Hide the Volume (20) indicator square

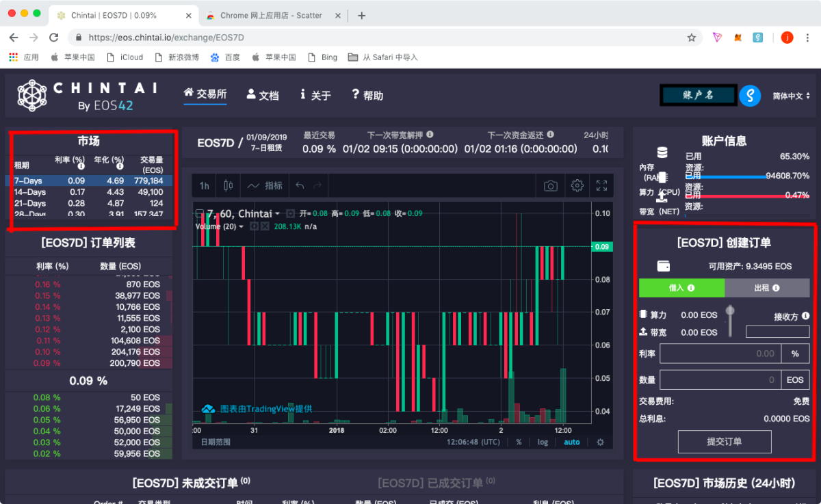pyautogui.click(x=254, y=226)
